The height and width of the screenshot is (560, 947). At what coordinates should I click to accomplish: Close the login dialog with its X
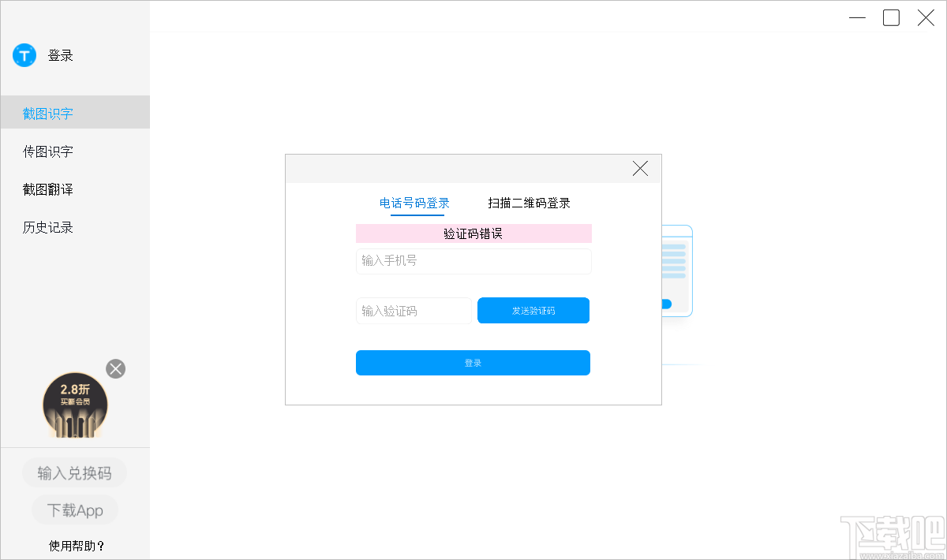coord(639,168)
